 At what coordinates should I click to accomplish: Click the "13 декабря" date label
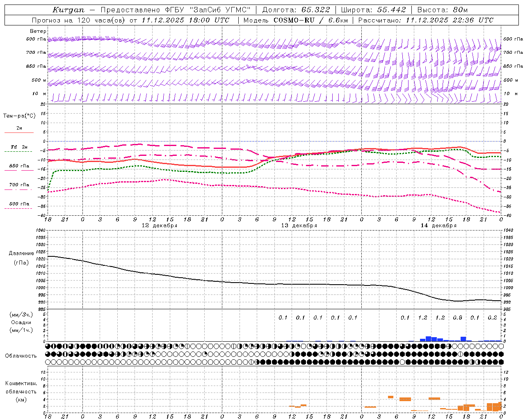point(299,226)
